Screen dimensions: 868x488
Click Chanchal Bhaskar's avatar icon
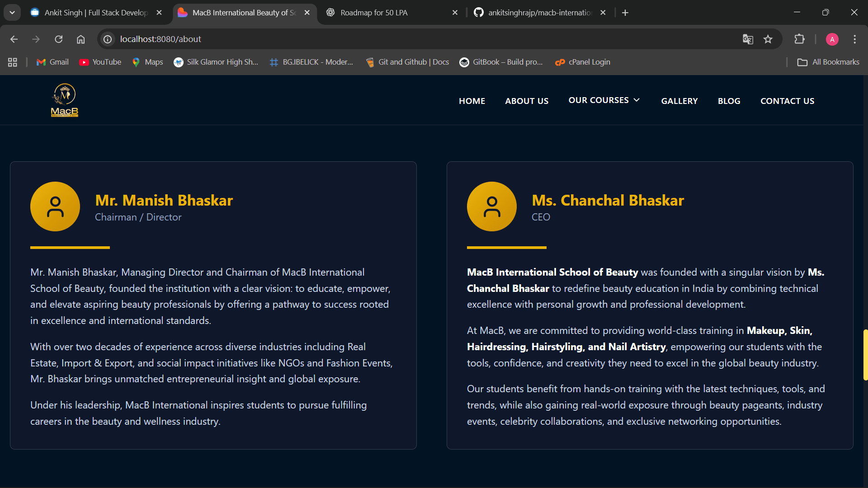tap(491, 206)
